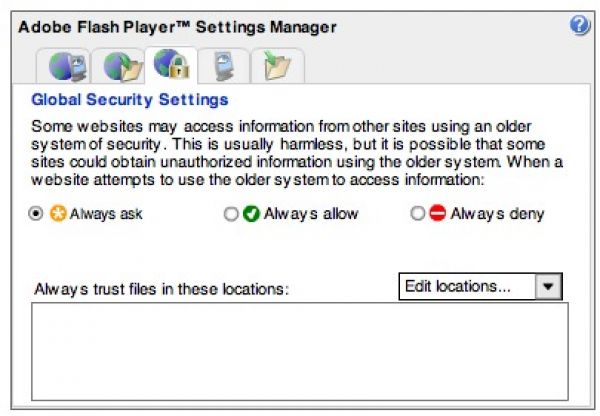600x416 pixels.
Task: Click the orange star icon beside Always ask
Action: pos(58,214)
